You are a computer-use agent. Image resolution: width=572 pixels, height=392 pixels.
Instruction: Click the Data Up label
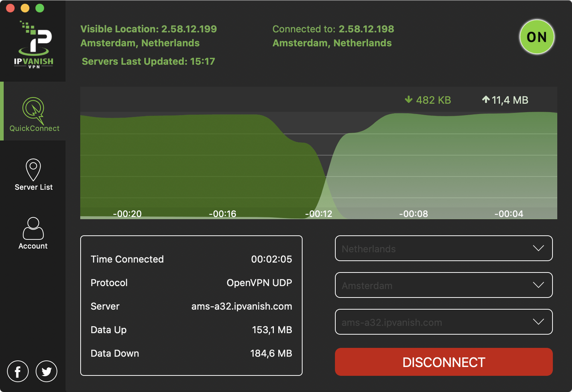point(109,330)
